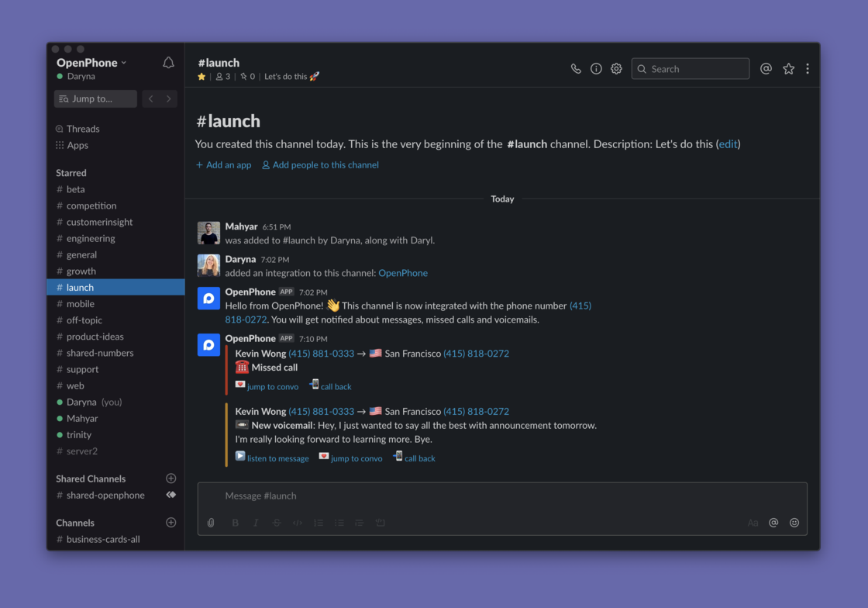Open the OpenPhone integration link
This screenshot has width=868, height=608.
pyautogui.click(x=403, y=273)
